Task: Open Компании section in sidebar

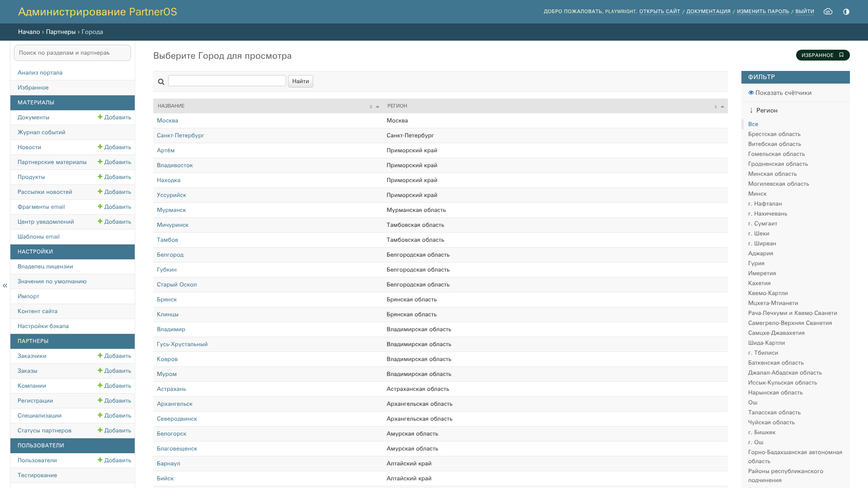Action: pyautogui.click(x=32, y=386)
